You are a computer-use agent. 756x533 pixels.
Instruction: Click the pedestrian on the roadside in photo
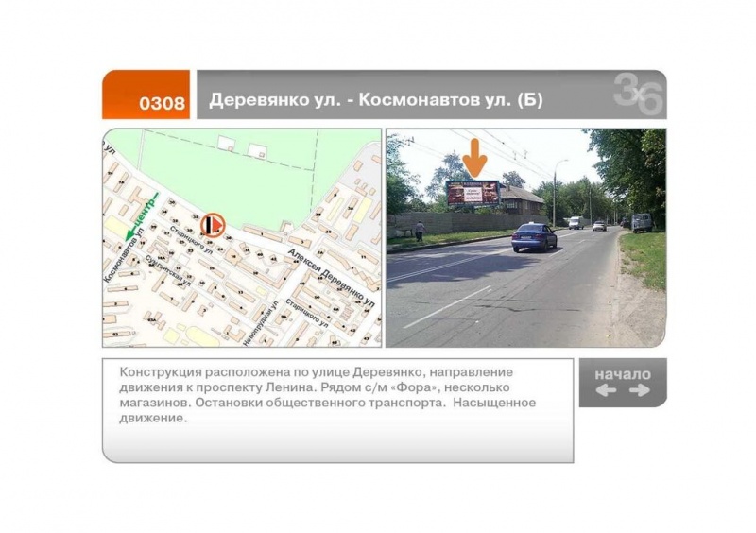[x=420, y=230]
